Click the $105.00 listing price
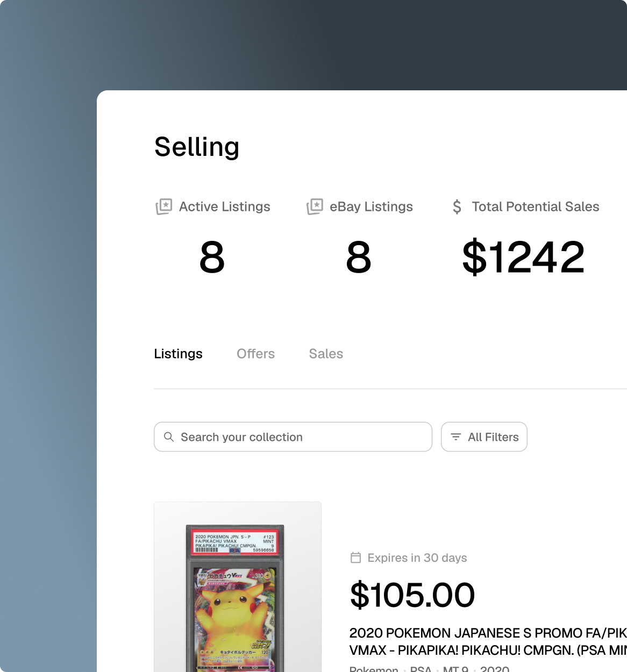Viewport: 627px width, 672px height. tap(412, 595)
